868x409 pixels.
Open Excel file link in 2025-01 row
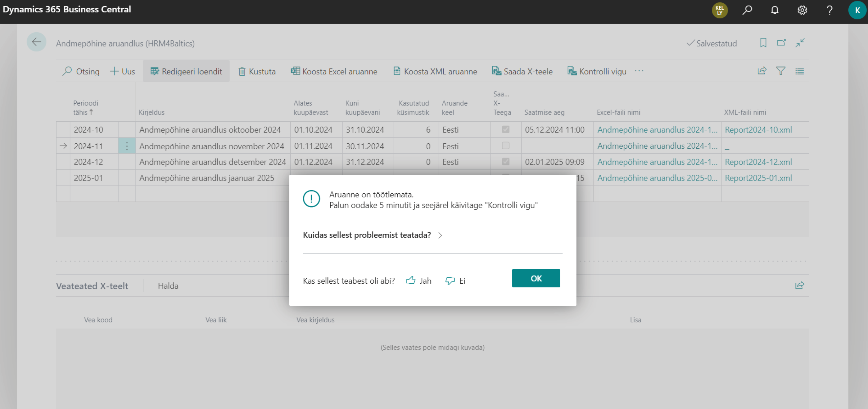657,178
